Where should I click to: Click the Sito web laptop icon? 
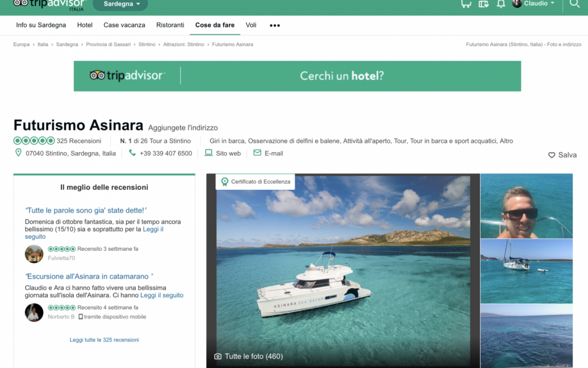(209, 153)
